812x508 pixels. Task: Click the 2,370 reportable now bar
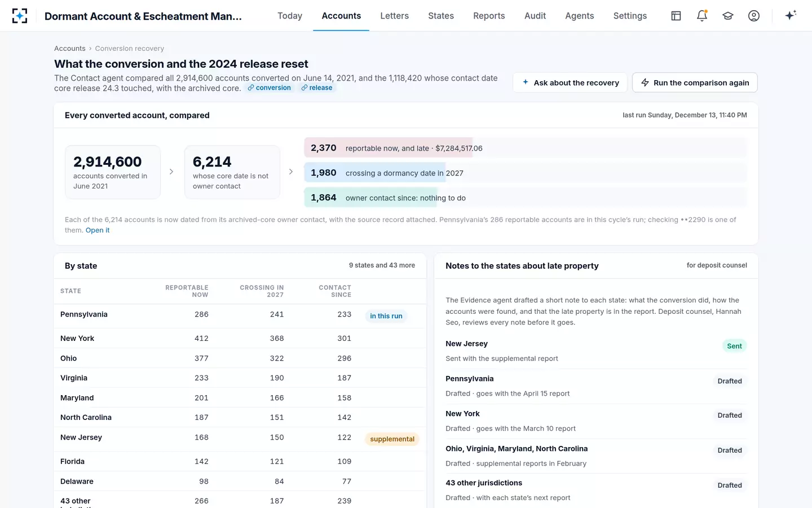[526, 148]
